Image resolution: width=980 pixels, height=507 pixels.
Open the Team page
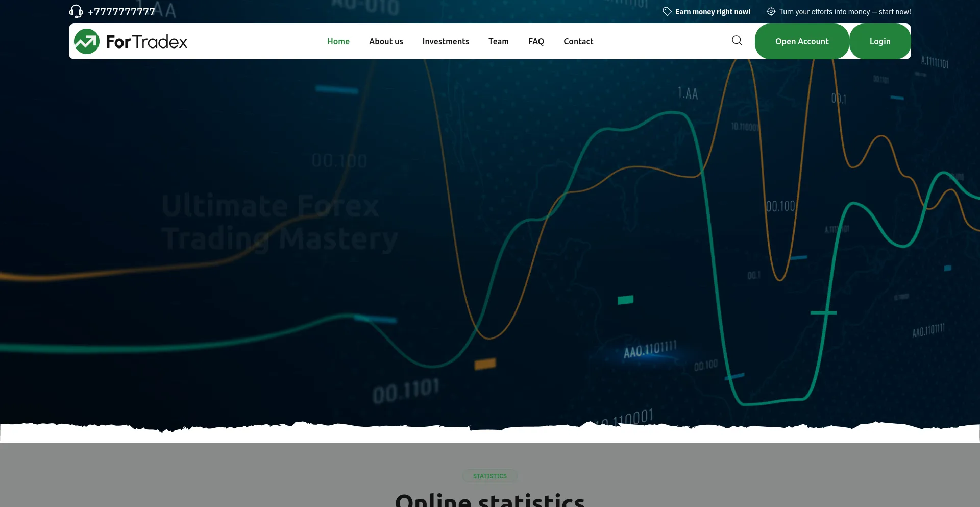coord(499,41)
